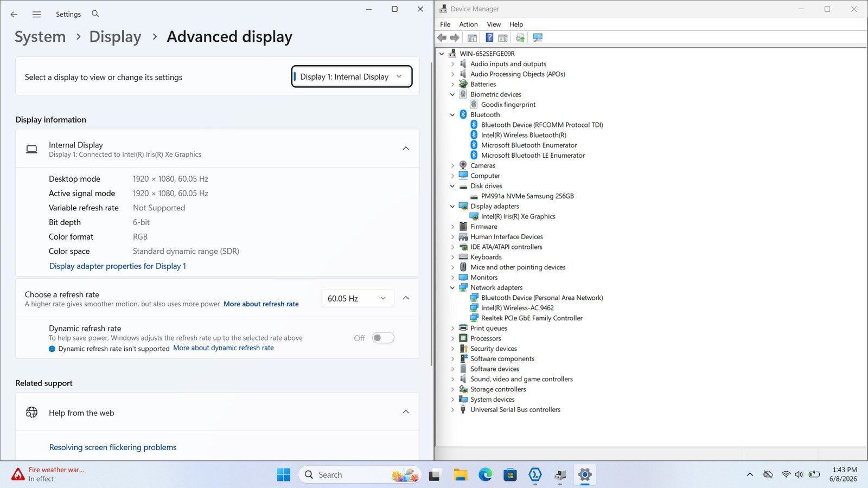Collapse the Choose a refresh rate section
This screenshot has width=868, height=488.
(406, 298)
